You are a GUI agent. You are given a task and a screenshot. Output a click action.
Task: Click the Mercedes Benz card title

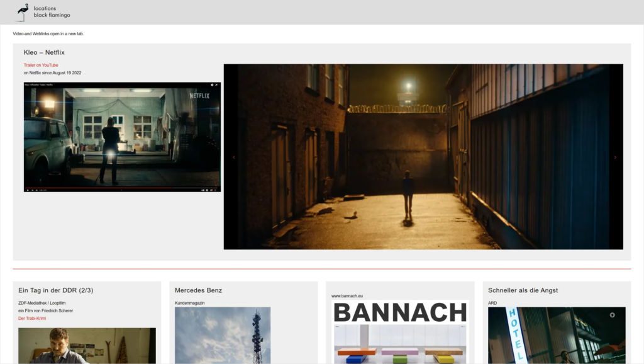point(198,290)
